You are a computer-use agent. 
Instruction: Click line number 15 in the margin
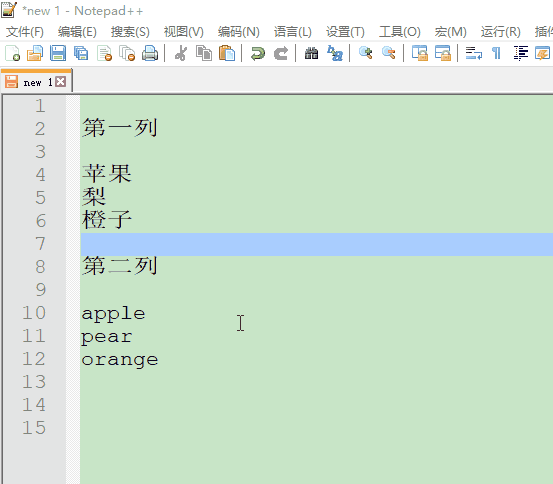pyautogui.click(x=34, y=428)
